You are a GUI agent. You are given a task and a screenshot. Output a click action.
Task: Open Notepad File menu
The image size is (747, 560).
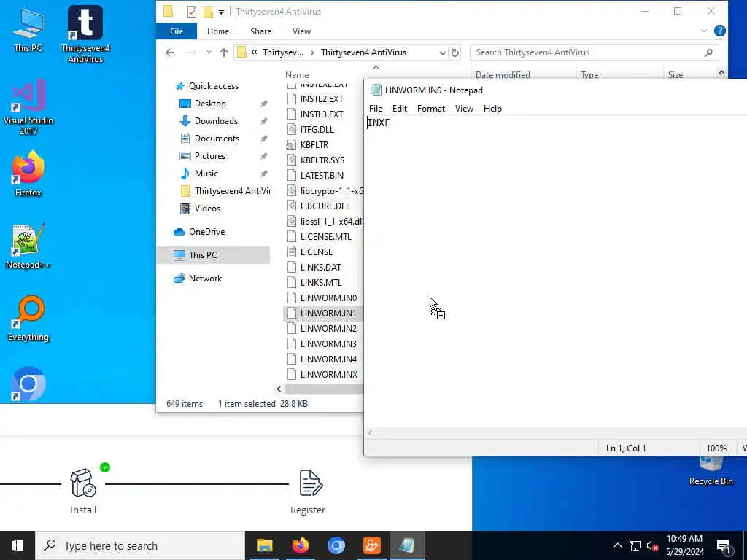(376, 109)
